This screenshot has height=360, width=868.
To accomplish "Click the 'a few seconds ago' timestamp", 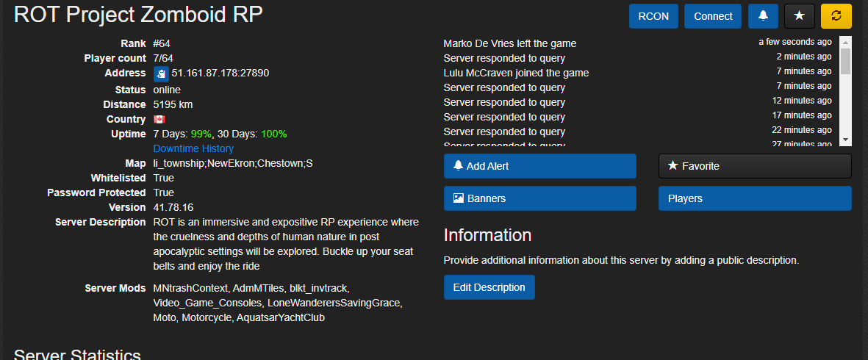I will pyautogui.click(x=795, y=42).
